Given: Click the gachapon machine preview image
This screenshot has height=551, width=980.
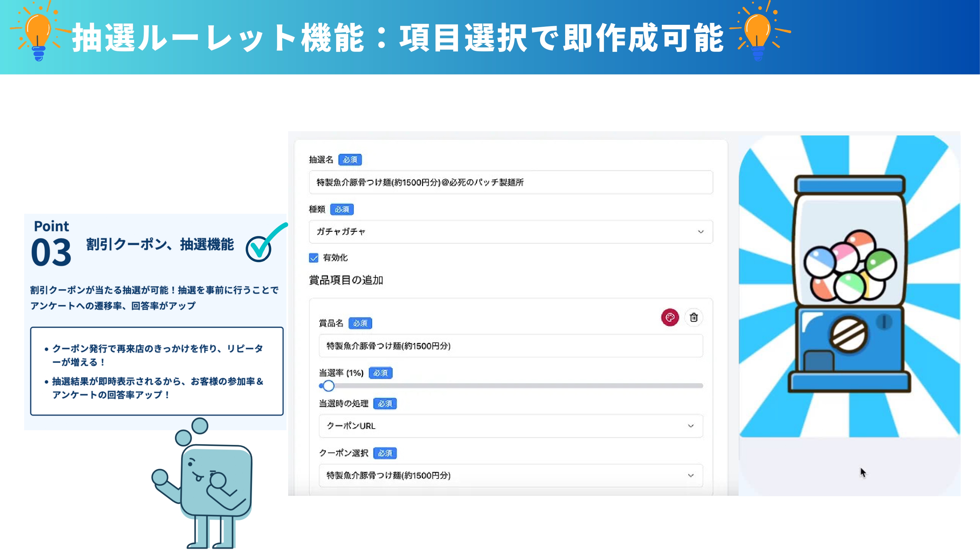Looking at the screenshot, I should coord(849,286).
